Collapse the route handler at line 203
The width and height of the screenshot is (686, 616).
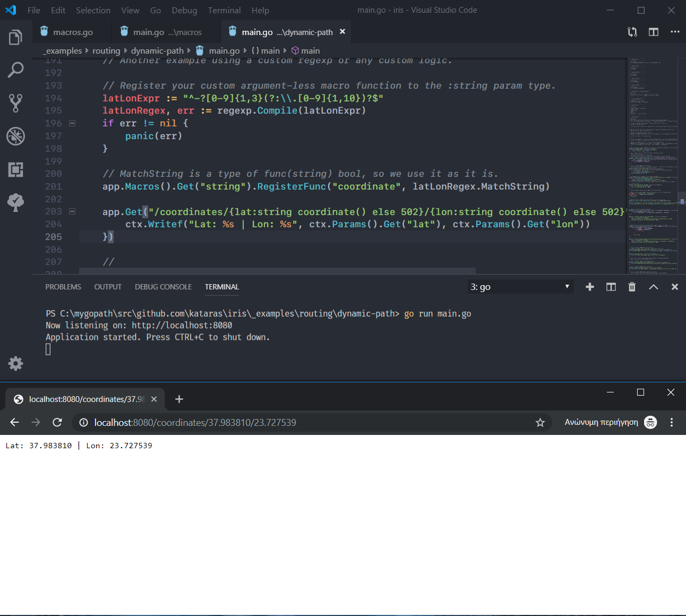coord(73,211)
